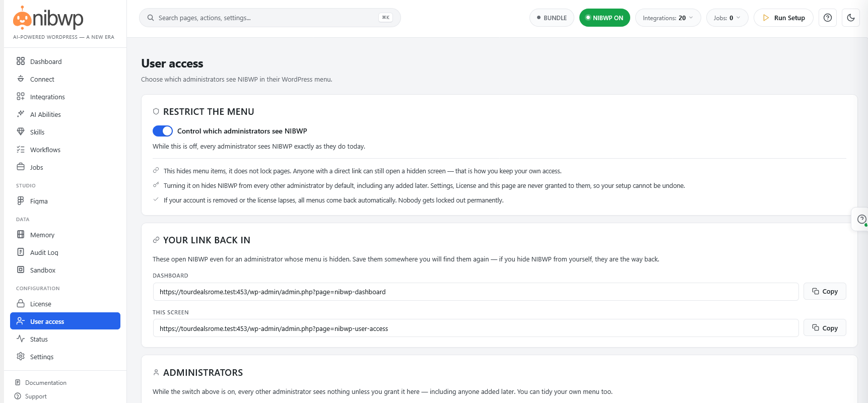Image resolution: width=868 pixels, height=403 pixels.
Task: Click the Run Setup play icon
Action: pos(766,18)
